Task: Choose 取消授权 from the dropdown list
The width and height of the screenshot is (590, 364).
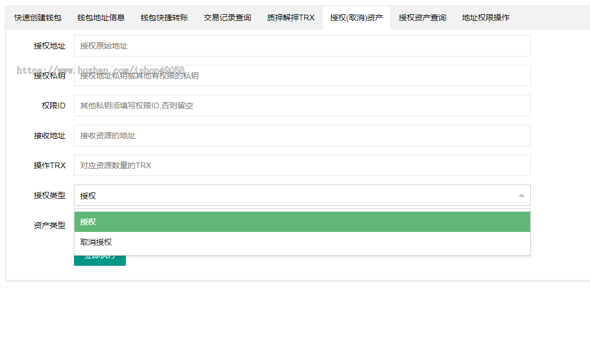Action: click(x=302, y=242)
